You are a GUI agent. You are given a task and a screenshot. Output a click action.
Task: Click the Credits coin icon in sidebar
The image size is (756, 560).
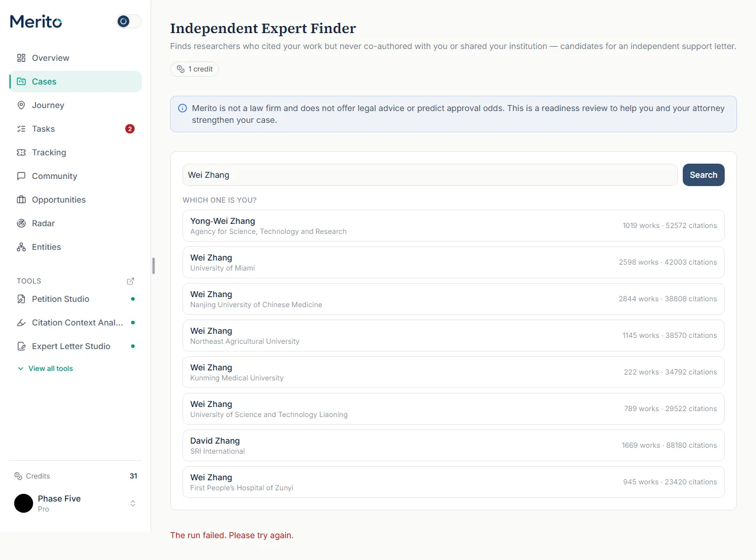(x=18, y=476)
